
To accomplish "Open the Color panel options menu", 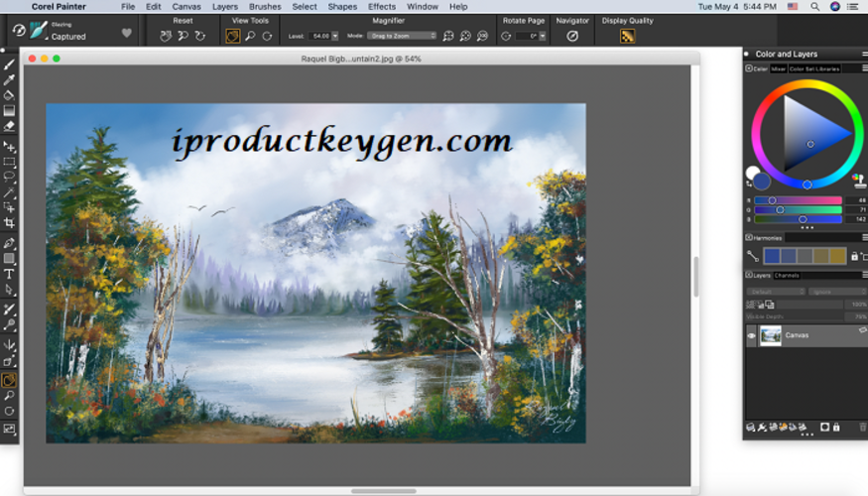I will tap(865, 68).
